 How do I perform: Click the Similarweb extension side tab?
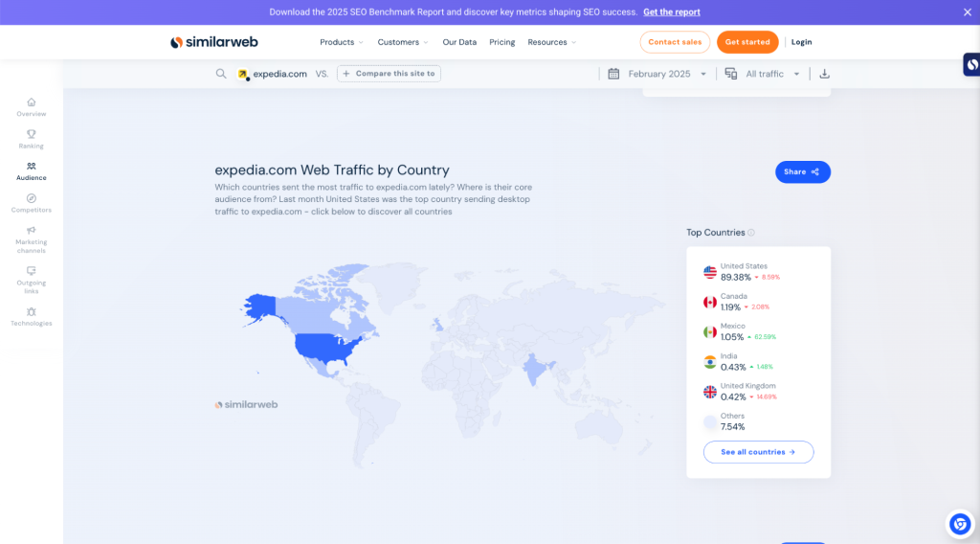click(972, 64)
